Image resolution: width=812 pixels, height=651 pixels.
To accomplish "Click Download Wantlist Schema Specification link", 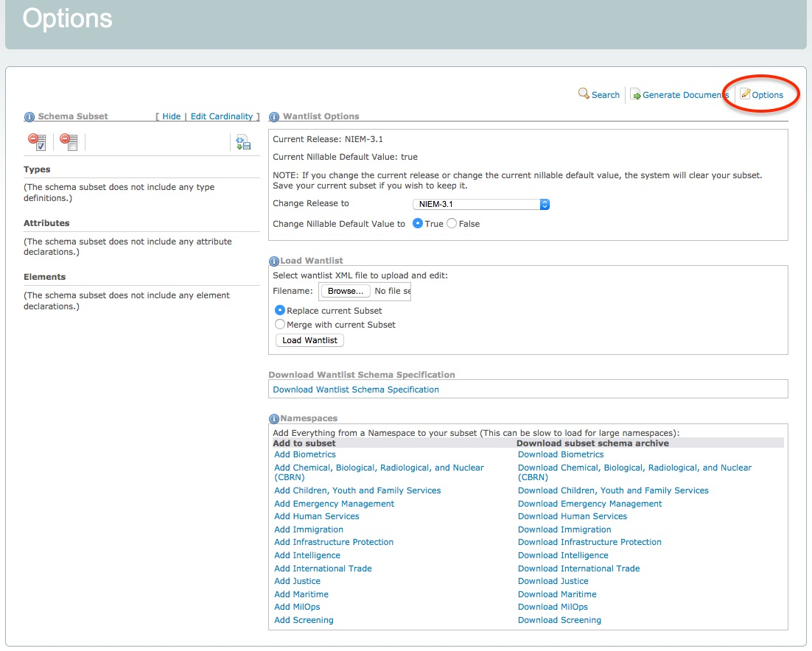I will point(356,390).
